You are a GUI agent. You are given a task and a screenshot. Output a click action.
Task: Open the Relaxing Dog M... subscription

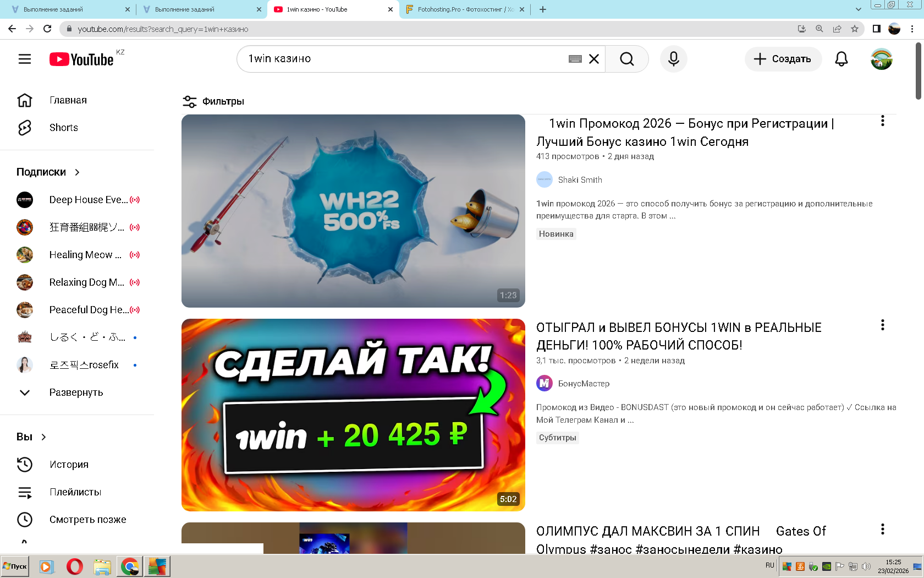click(x=78, y=282)
